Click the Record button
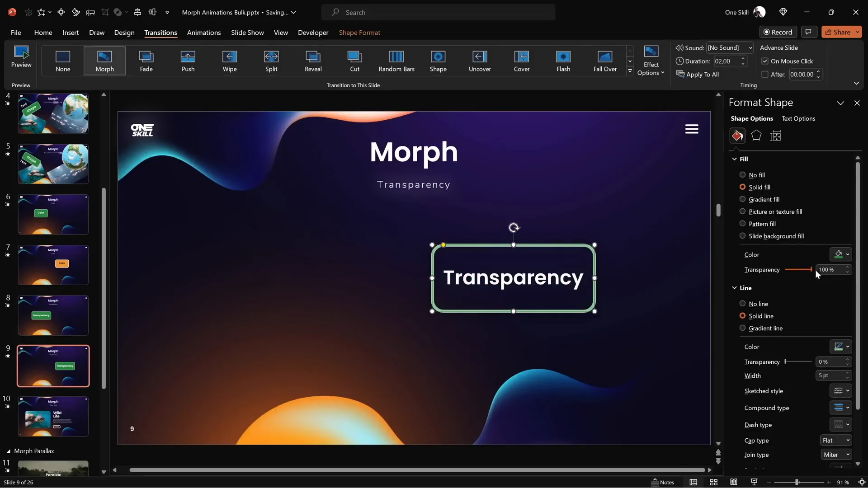This screenshot has width=868, height=488. tap(778, 32)
